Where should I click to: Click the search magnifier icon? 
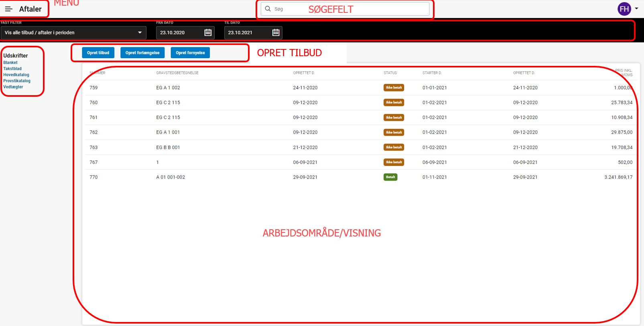click(x=268, y=9)
